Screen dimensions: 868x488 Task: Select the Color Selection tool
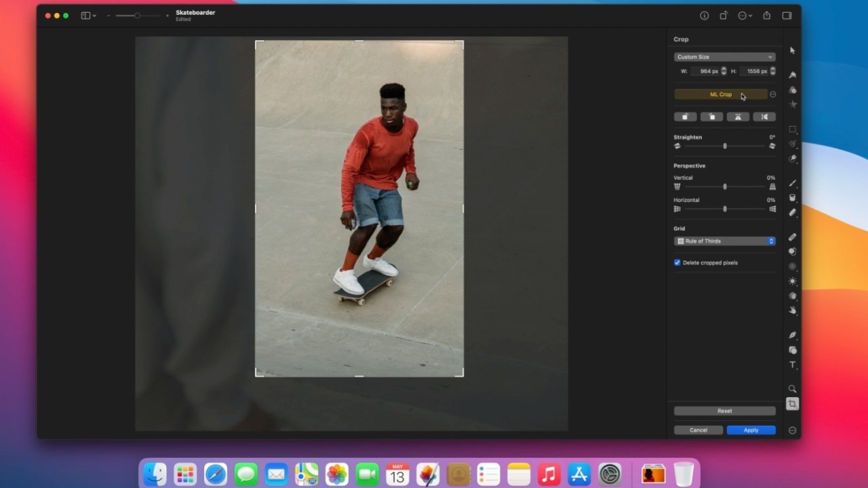792,159
